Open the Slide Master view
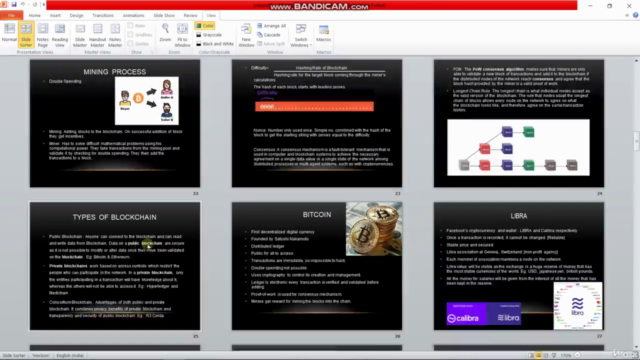The image size is (640, 360). 80,35
